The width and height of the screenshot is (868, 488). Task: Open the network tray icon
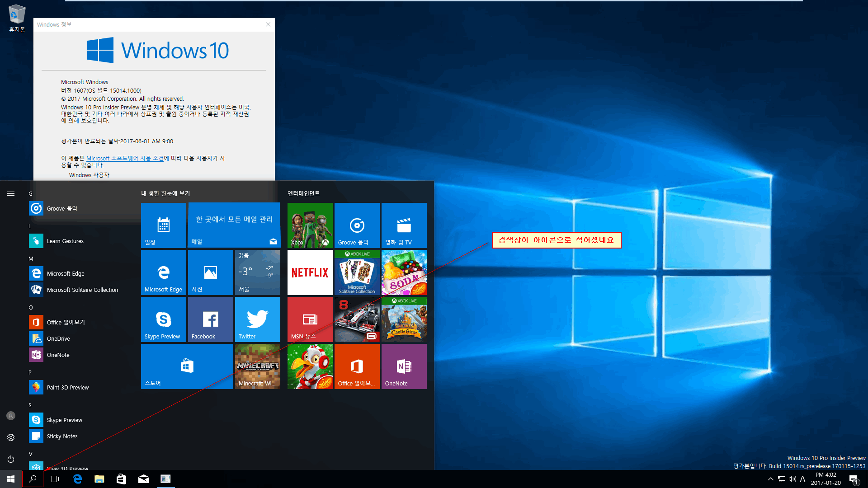[x=782, y=479]
